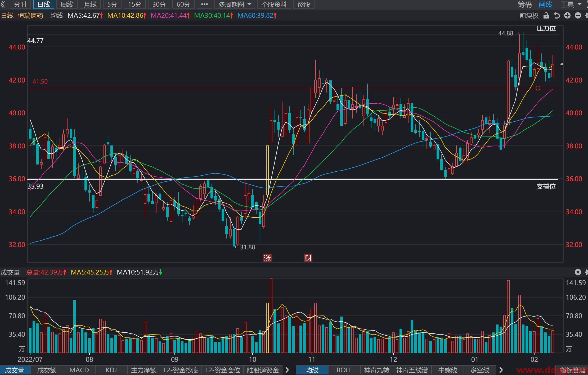Viewport: 588px width, 375px height.
Task: Click the undo arrow icon
Action: 557,16
